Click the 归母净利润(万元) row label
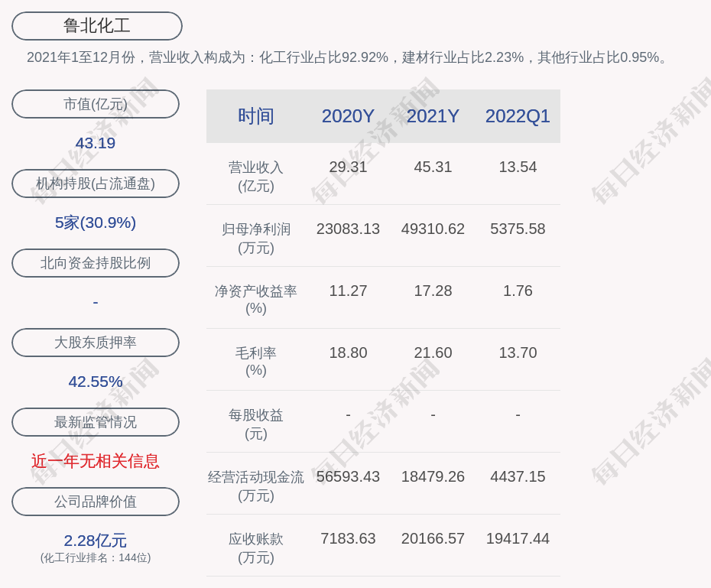Screen dimensions: 711x588 point(256,239)
